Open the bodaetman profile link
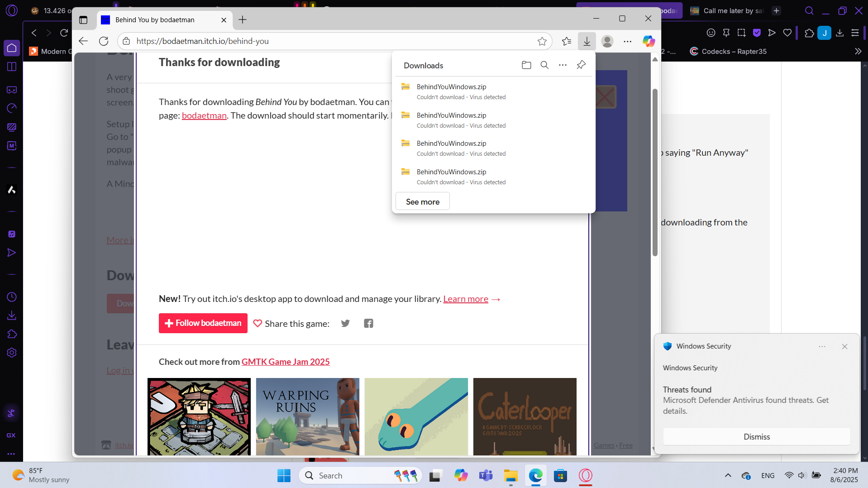868x488 pixels. pos(204,115)
